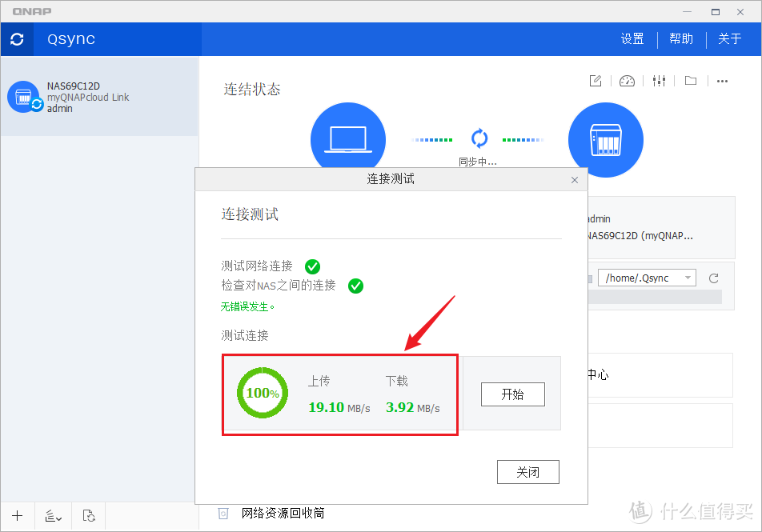Screen dimensions: 762x532
Task: Open the 设置 settings menu
Action: tap(632, 38)
